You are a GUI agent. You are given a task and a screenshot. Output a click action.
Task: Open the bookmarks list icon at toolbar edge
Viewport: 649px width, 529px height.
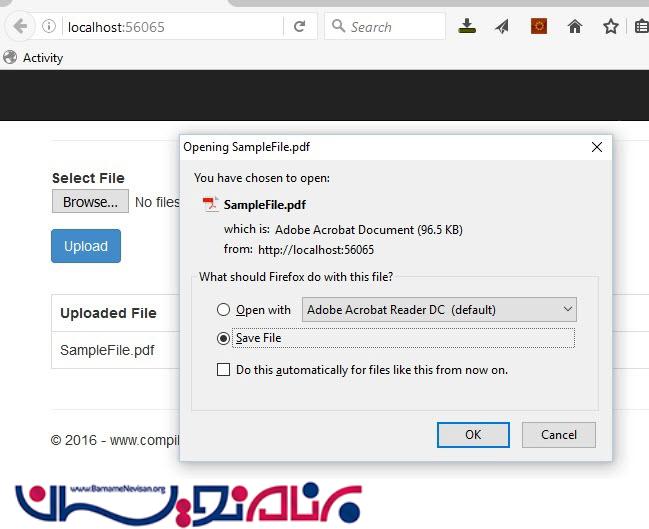pyautogui.click(x=642, y=27)
